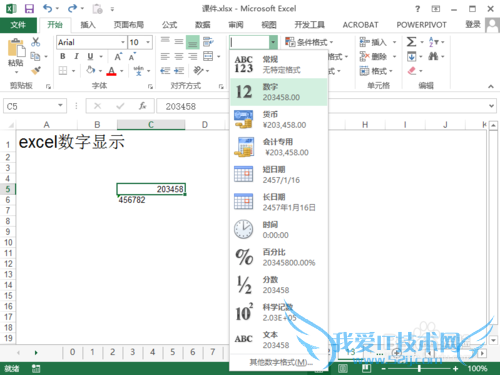
Task: Open Sort and Filter icon
Action: point(434,42)
